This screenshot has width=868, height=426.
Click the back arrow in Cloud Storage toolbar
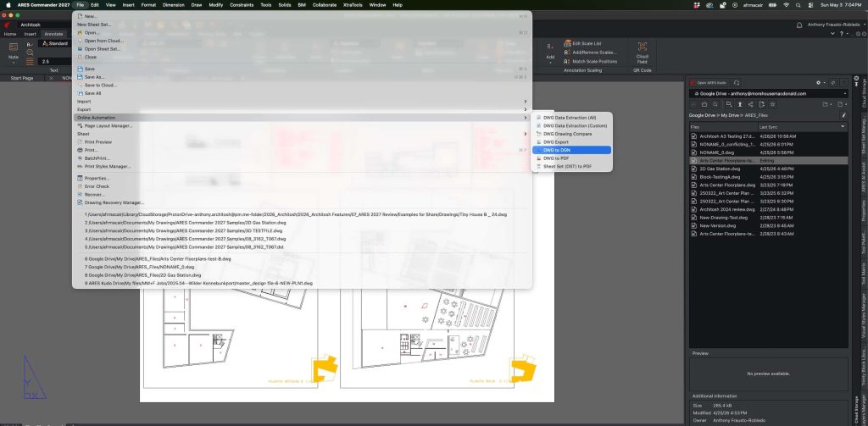pos(693,104)
